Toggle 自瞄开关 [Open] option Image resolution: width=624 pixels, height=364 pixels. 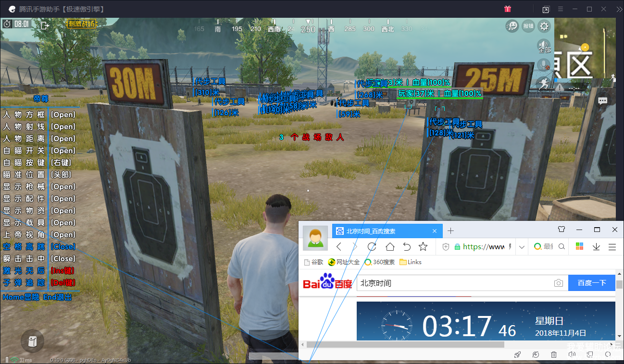tap(39, 151)
